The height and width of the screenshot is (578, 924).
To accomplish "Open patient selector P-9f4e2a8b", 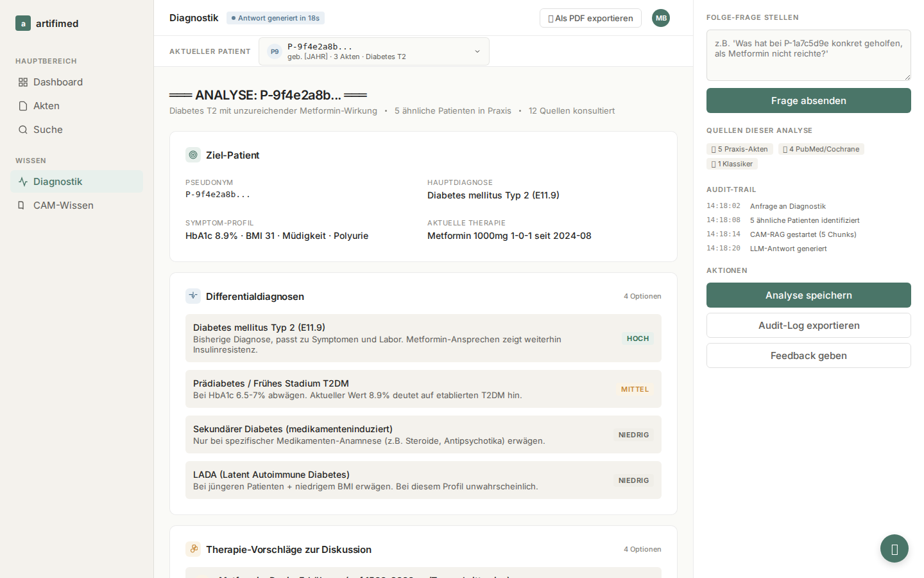I will click(374, 51).
